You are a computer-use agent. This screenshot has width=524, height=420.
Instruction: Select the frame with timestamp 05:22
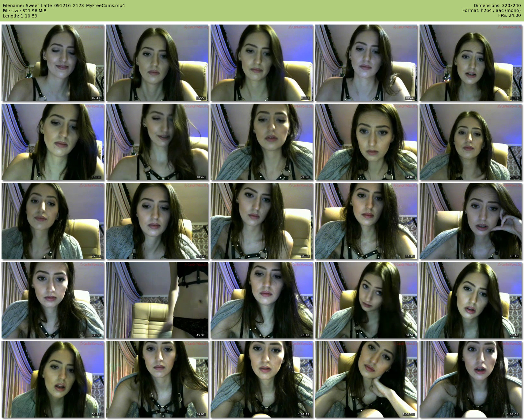[x=157, y=63]
